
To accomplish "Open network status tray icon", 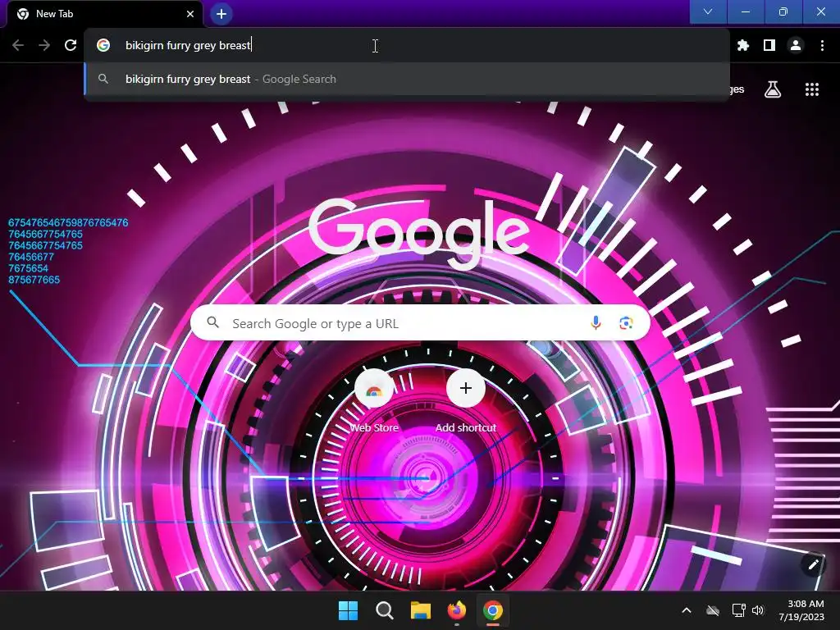I will (739, 610).
